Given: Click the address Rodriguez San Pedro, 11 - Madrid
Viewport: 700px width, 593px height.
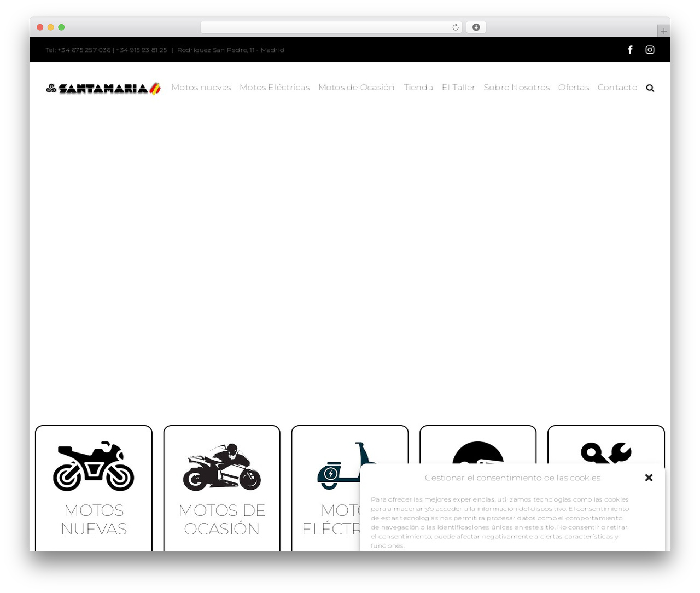Looking at the screenshot, I should click(x=231, y=50).
